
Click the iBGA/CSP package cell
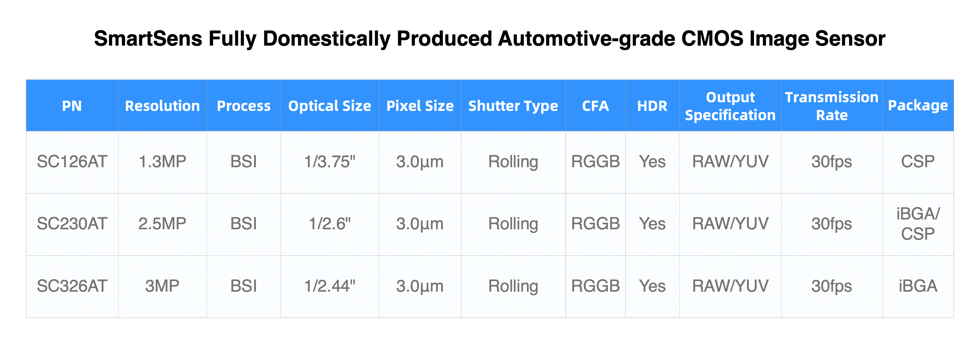tap(918, 224)
